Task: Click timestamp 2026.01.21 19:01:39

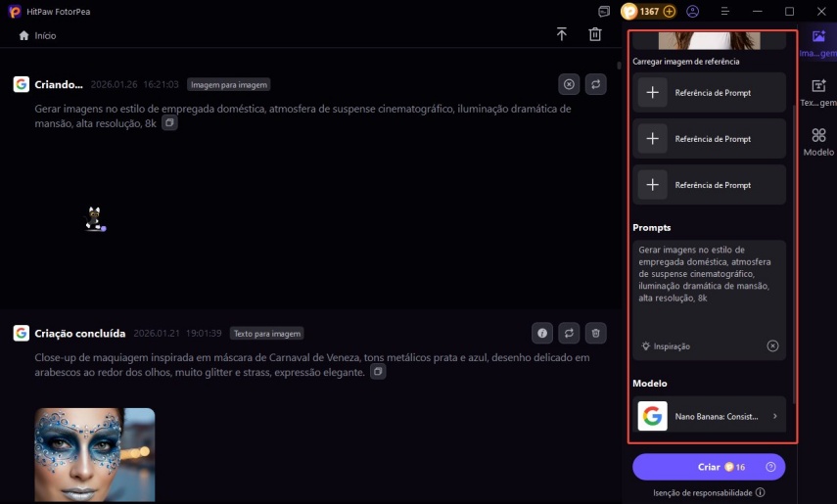Action: click(x=177, y=334)
